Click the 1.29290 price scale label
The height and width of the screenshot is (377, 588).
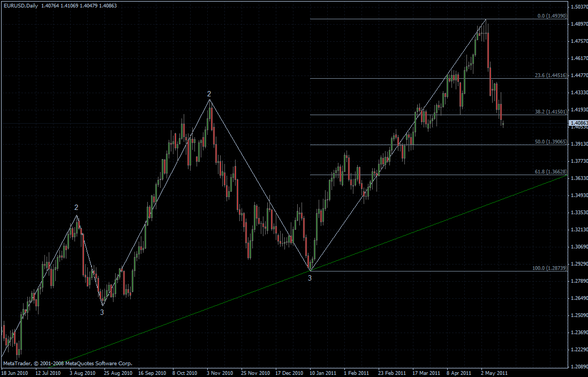[579, 263]
